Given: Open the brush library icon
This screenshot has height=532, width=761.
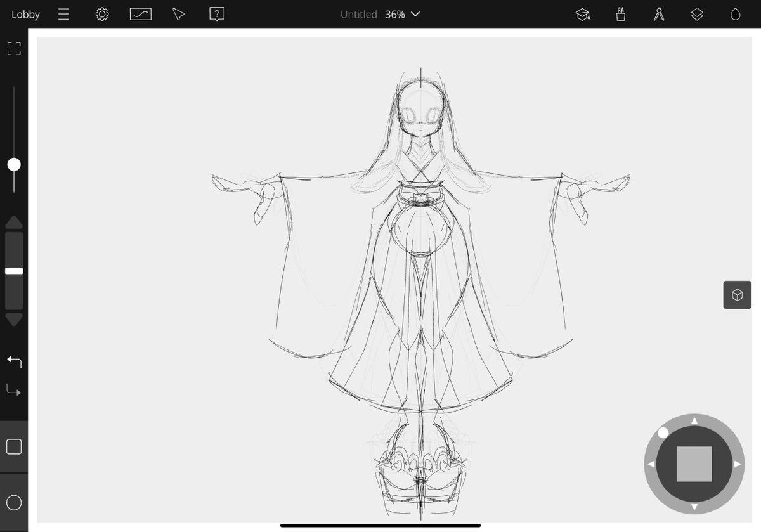Looking at the screenshot, I should coord(621,14).
